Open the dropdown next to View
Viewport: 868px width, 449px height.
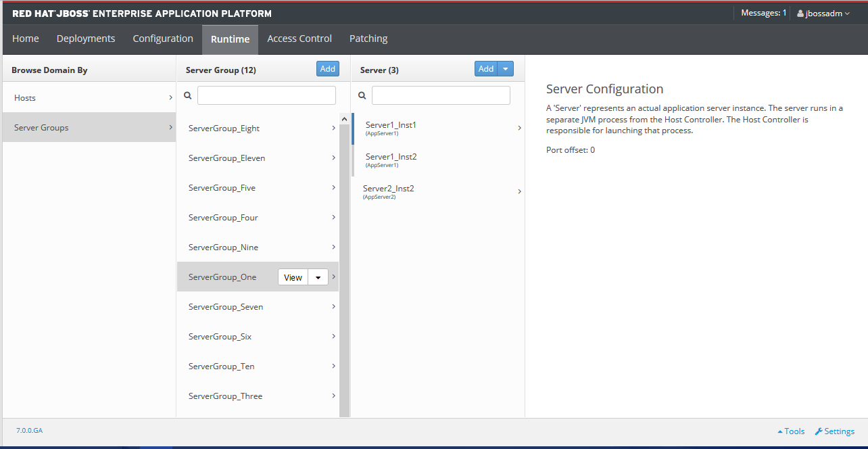pyautogui.click(x=318, y=277)
